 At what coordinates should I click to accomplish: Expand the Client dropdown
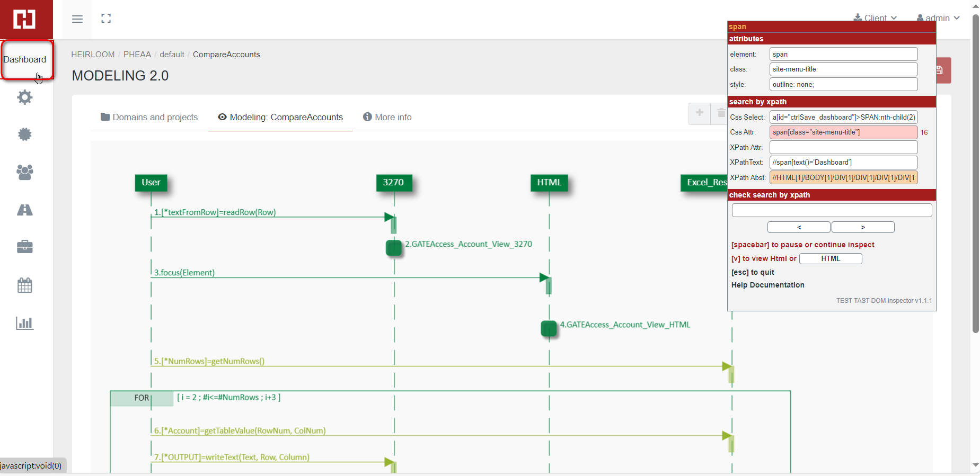tap(875, 17)
